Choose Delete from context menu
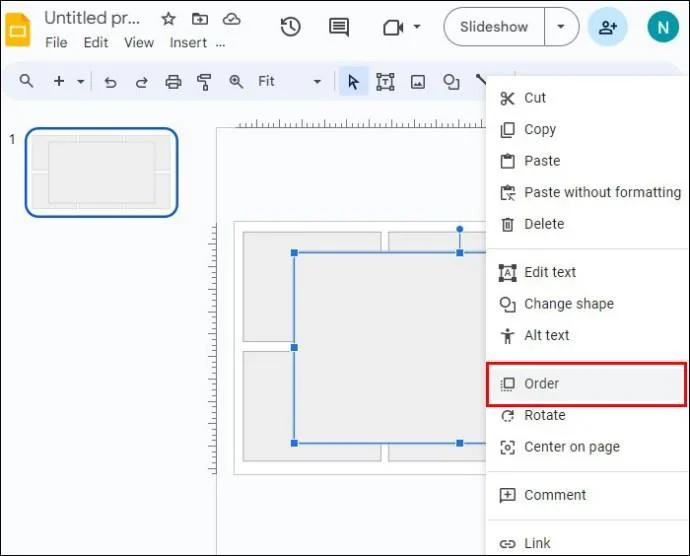Screen dimensions: 690x556 (x=588, y=224)
